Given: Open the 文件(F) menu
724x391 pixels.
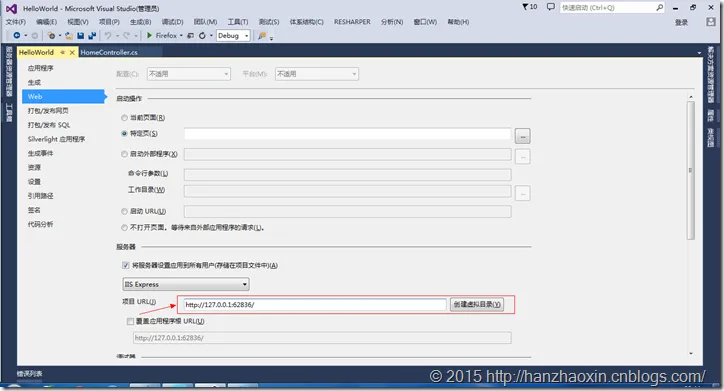Looking at the screenshot, I should coord(16,22).
